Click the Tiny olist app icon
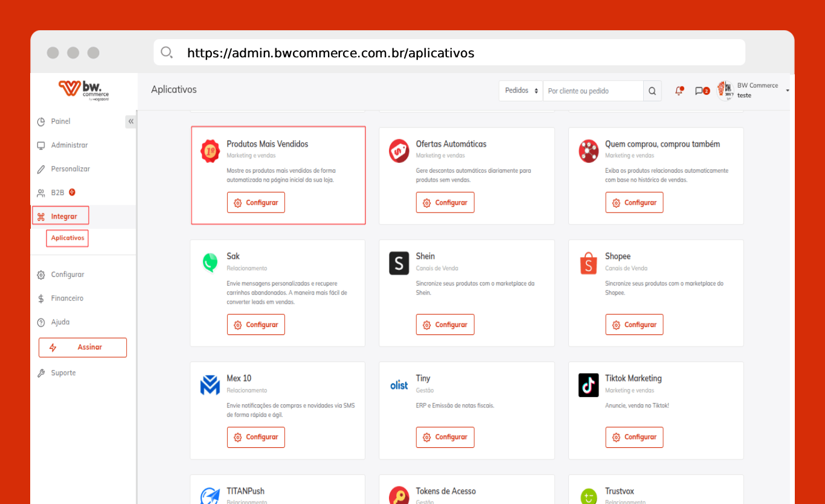This screenshot has width=825, height=504. (x=399, y=385)
